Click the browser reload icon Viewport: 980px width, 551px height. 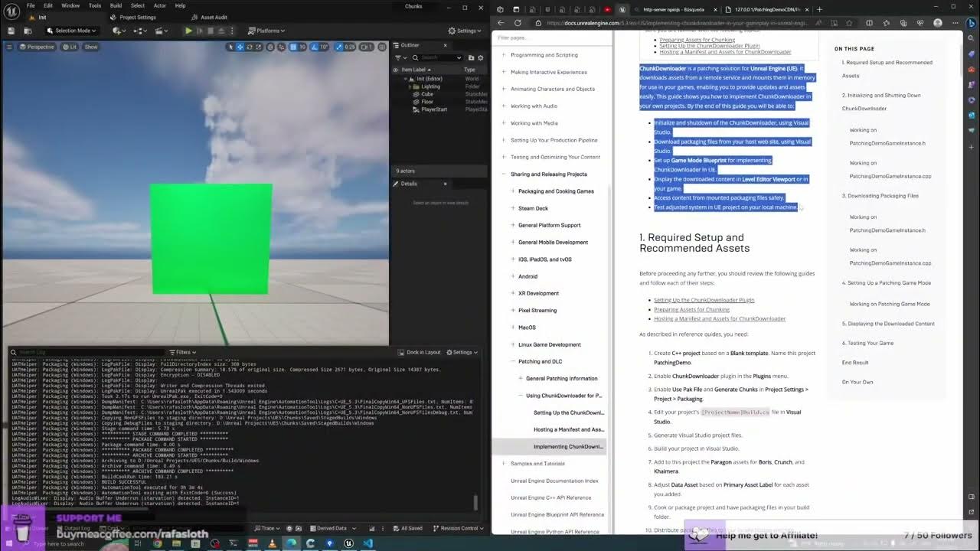(518, 23)
